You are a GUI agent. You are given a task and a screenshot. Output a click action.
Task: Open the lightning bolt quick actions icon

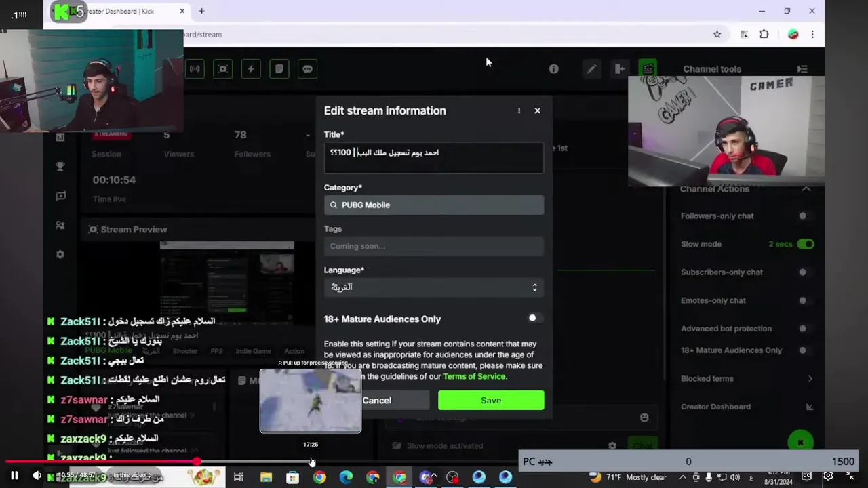click(251, 68)
